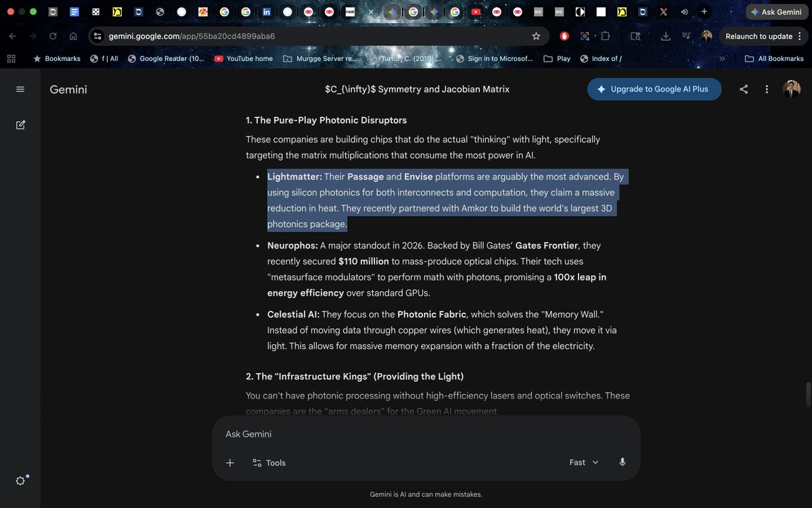Open the Extensions puzzle-piece menu
The image size is (812, 508).
pos(606,36)
